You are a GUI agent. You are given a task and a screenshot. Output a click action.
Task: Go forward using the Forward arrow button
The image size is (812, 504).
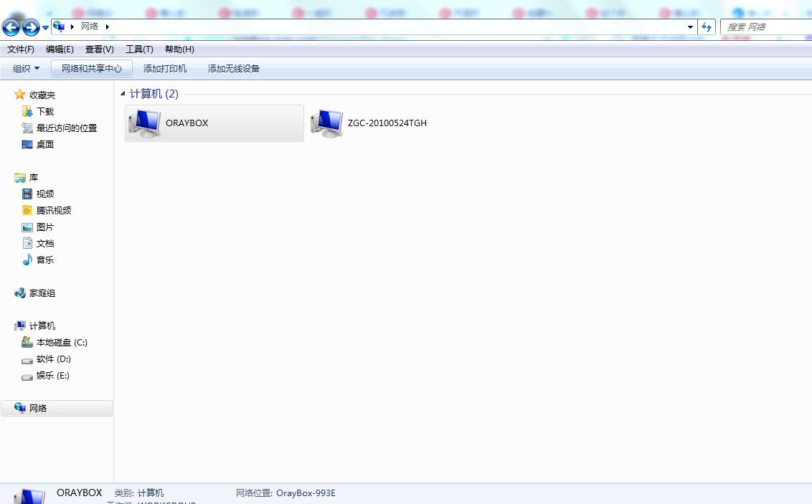(31, 27)
